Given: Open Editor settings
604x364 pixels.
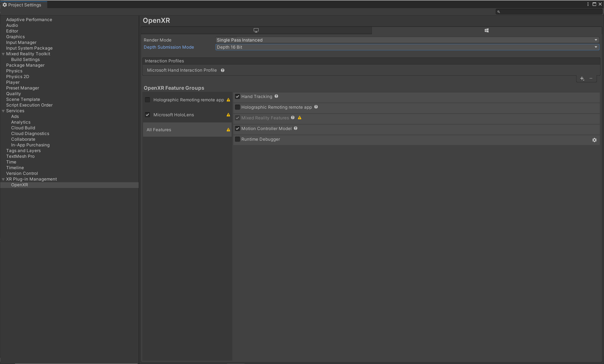Looking at the screenshot, I should coord(12,31).
